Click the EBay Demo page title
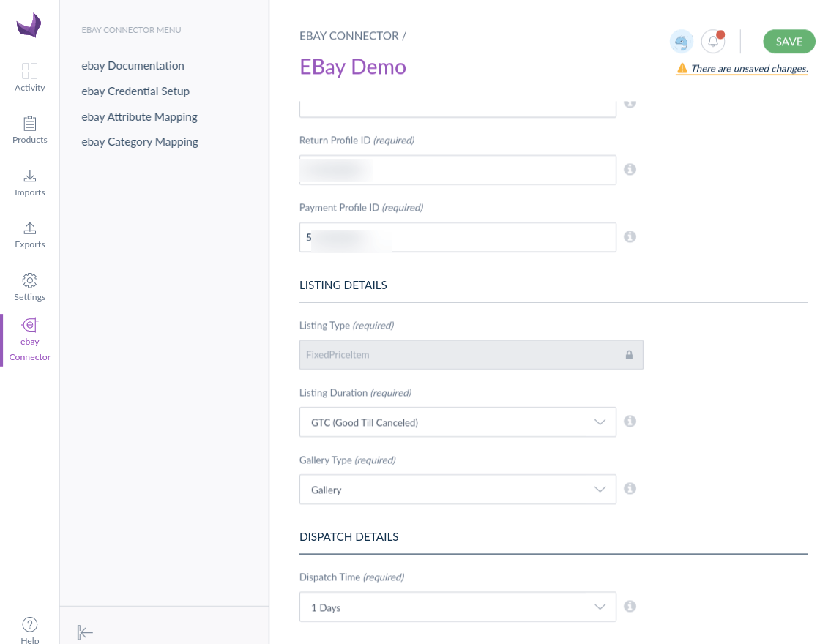 click(x=353, y=67)
